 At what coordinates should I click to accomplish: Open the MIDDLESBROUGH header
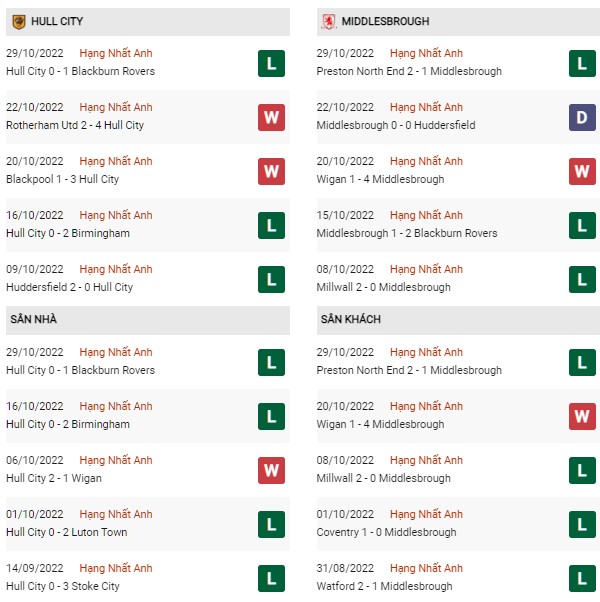(458, 22)
